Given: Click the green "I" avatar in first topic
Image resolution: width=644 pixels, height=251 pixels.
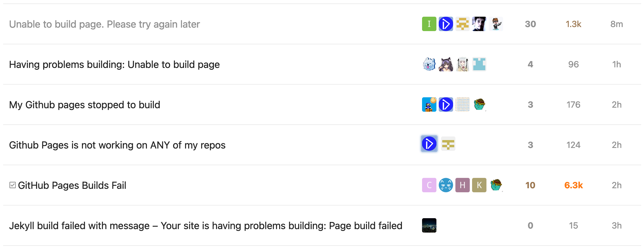Looking at the screenshot, I should 429,24.
